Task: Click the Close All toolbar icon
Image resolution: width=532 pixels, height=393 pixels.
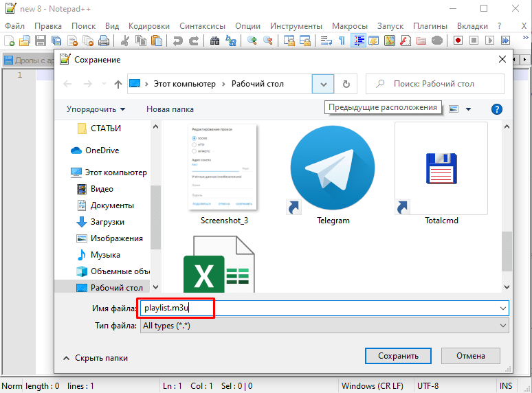Action: pos(88,41)
